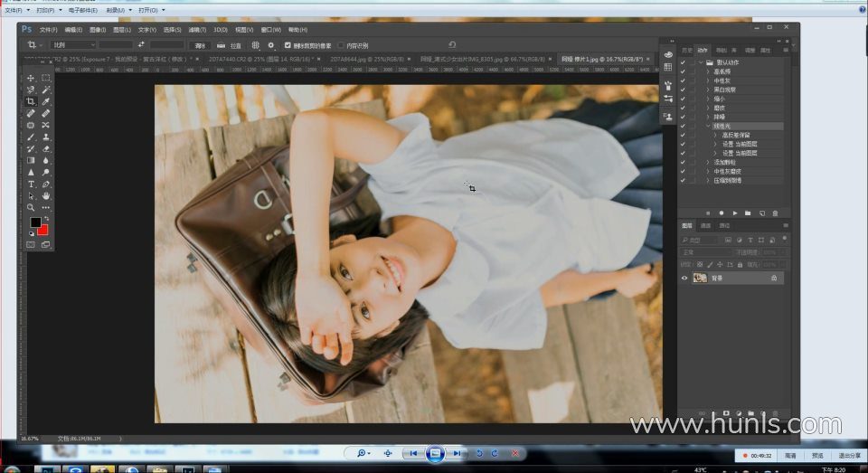Screen dimensions: 868x473
Task: Toggle checkmark for 默认动作 set
Action: point(683,62)
